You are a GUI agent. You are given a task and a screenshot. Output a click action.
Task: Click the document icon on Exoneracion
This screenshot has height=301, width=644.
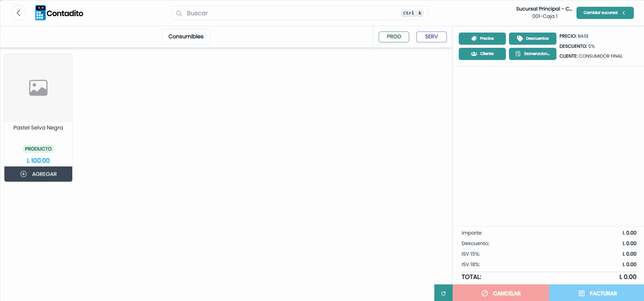518,54
